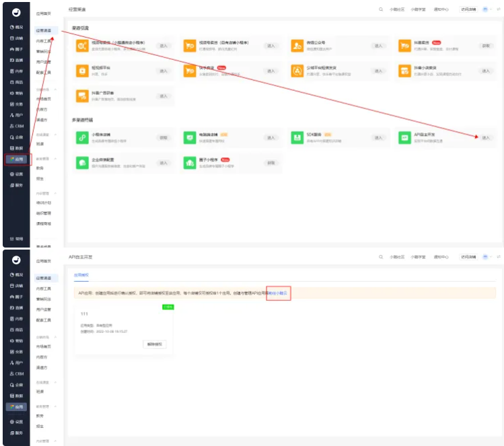The image size is (504, 446).
Task: Open avatar dropdown on API自主开发 page header
Action: click(487, 257)
